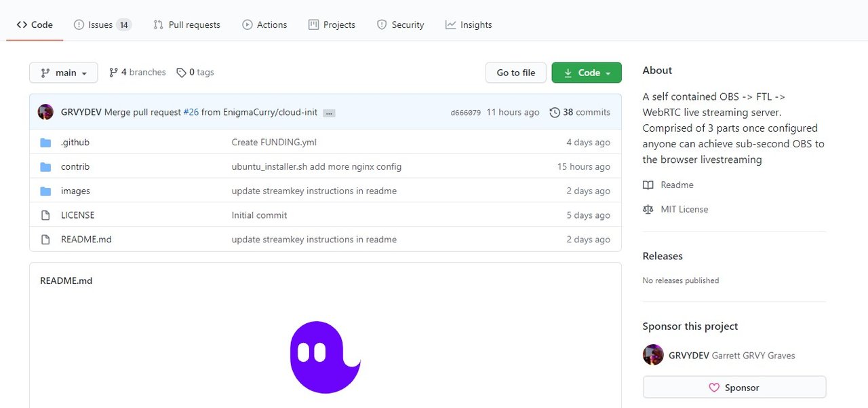The width and height of the screenshot is (868, 408).
Task: Click the README.md header above the readme content
Action: pos(66,280)
